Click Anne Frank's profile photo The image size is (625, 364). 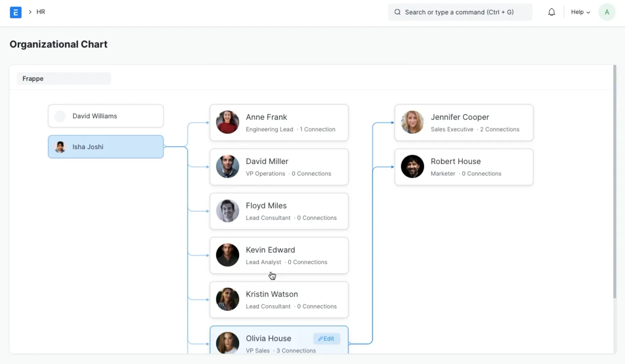(227, 122)
